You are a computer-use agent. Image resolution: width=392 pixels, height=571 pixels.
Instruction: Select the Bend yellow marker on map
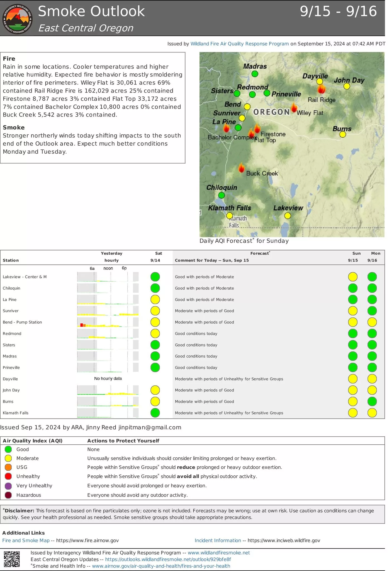247,107
